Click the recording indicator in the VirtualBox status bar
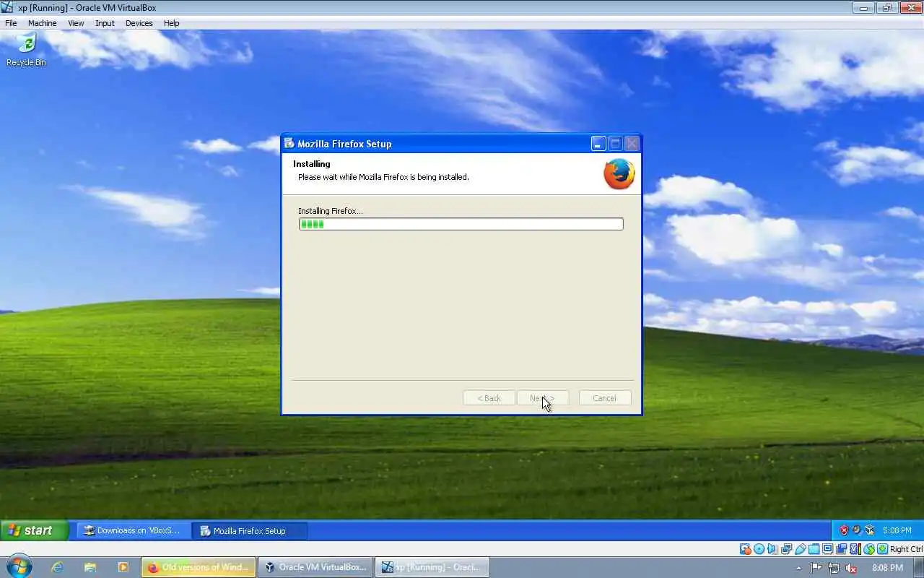Screen dimensions: 924x578 (x=841, y=549)
